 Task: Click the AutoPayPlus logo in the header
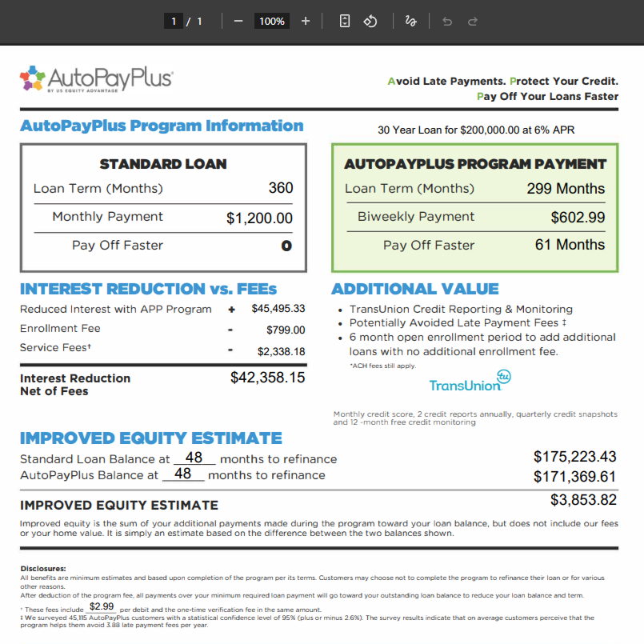pyautogui.click(x=96, y=79)
